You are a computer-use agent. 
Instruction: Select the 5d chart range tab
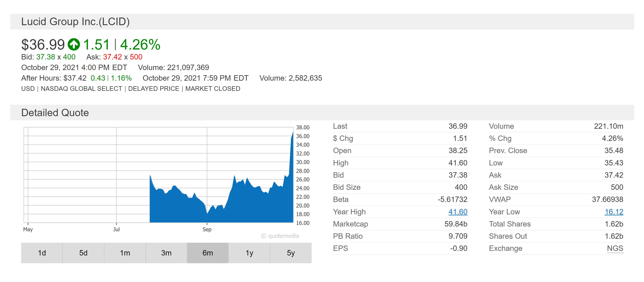click(83, 253)
